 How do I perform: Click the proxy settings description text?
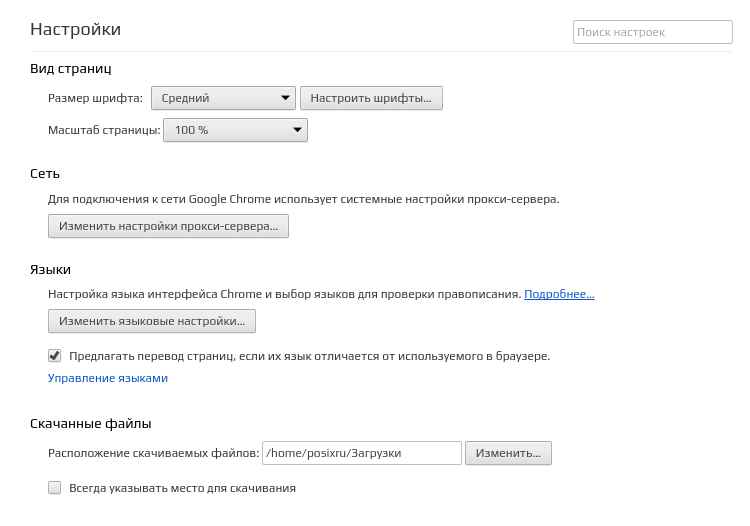304,199
